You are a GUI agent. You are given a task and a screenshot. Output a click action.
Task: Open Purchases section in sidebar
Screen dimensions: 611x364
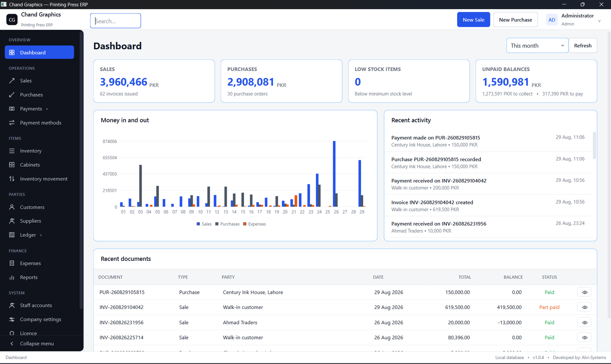coord(39,95)
